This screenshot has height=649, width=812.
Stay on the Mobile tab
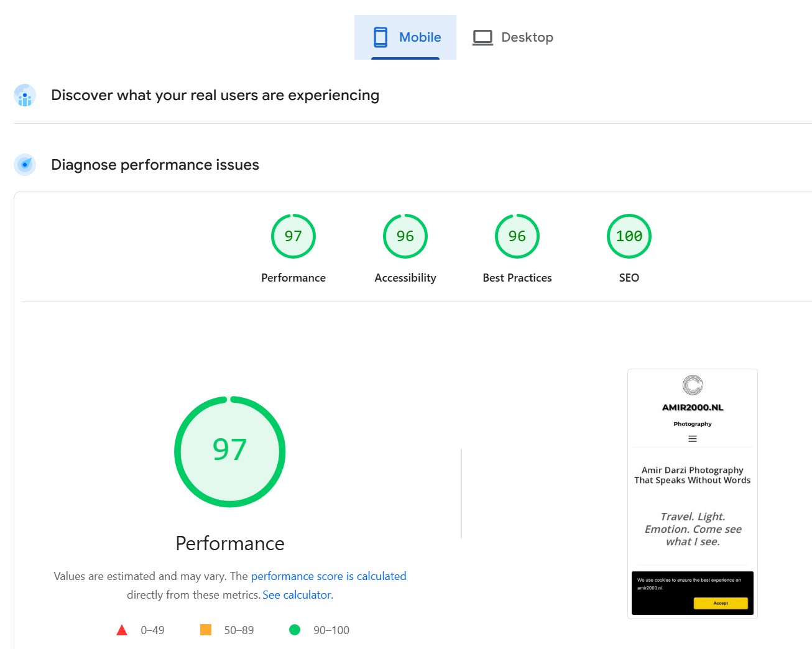[x=405, y=37]
